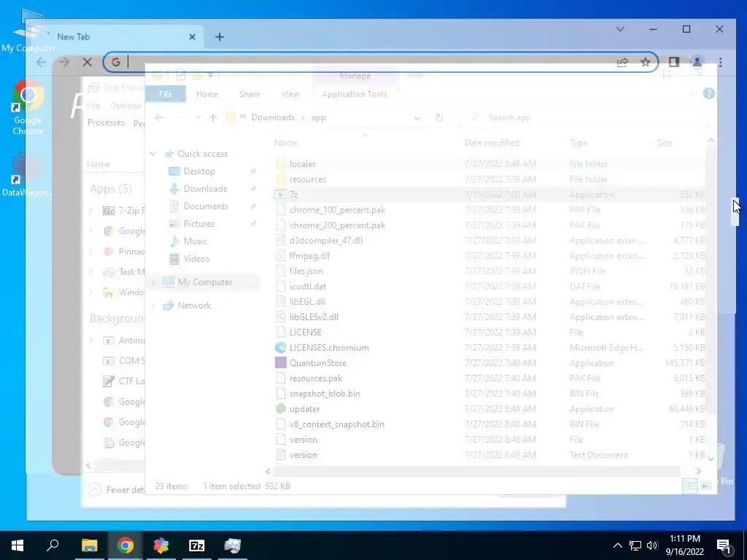Select Music in navigation pane
The image size is (747, 560).
click(x=195, y=241)
